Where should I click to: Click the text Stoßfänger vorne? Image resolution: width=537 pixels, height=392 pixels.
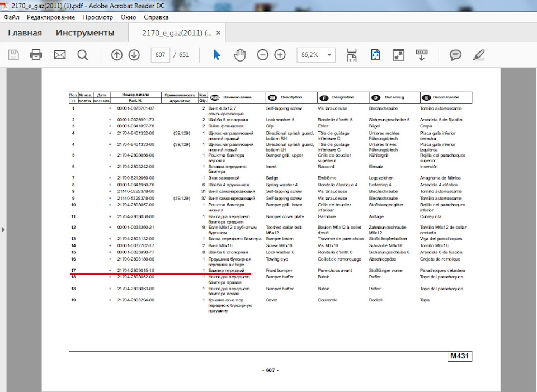[385, 271]
